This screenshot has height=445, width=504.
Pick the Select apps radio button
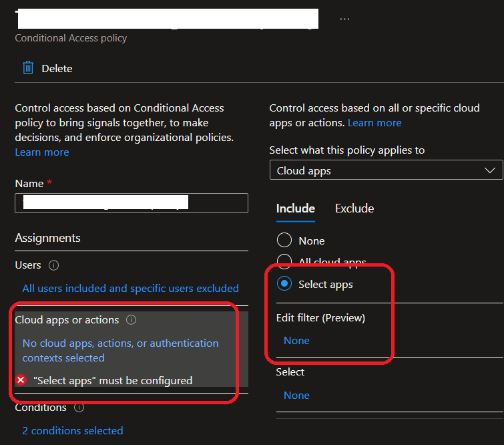point(284,284)
